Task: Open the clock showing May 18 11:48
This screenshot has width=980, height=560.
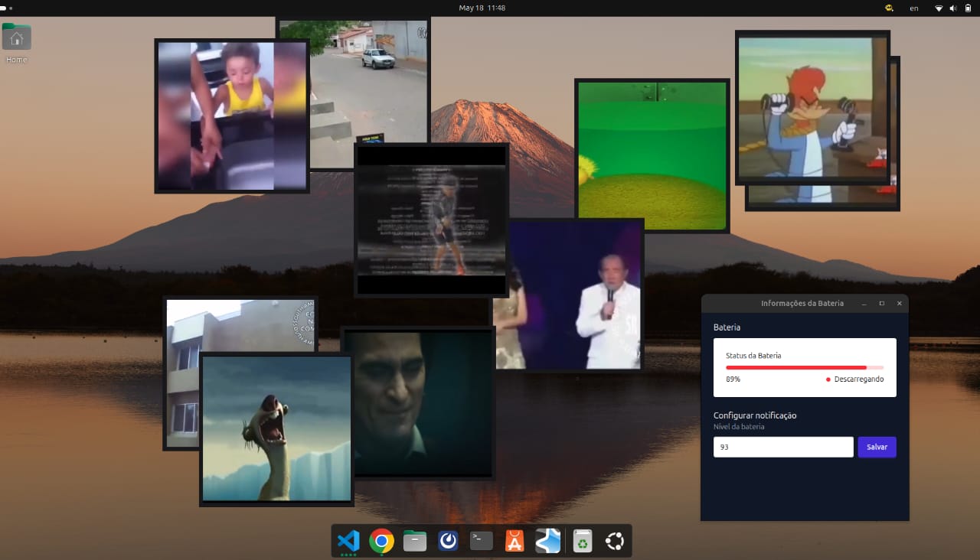Action: (x=482, y=8)
